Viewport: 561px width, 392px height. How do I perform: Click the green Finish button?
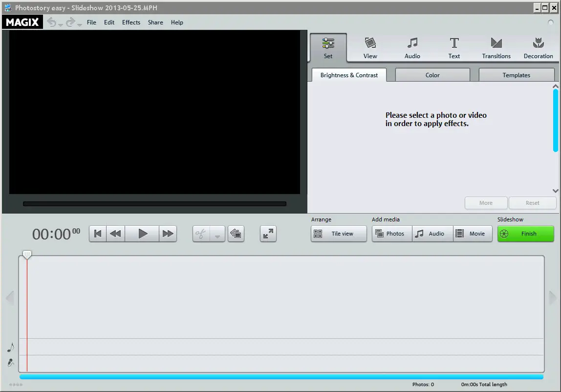[526, 234]
